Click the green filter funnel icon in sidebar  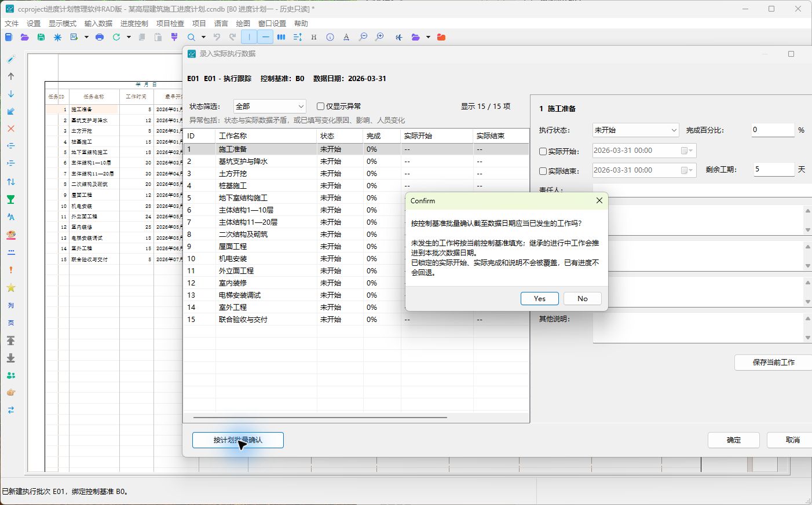pyautogui.click(x=11, y=199)
